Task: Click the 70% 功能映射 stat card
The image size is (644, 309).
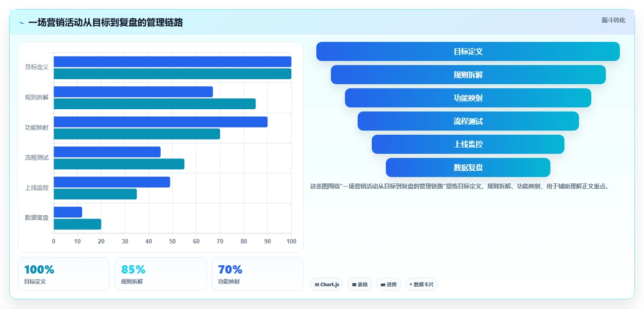Action: (257, 274)
